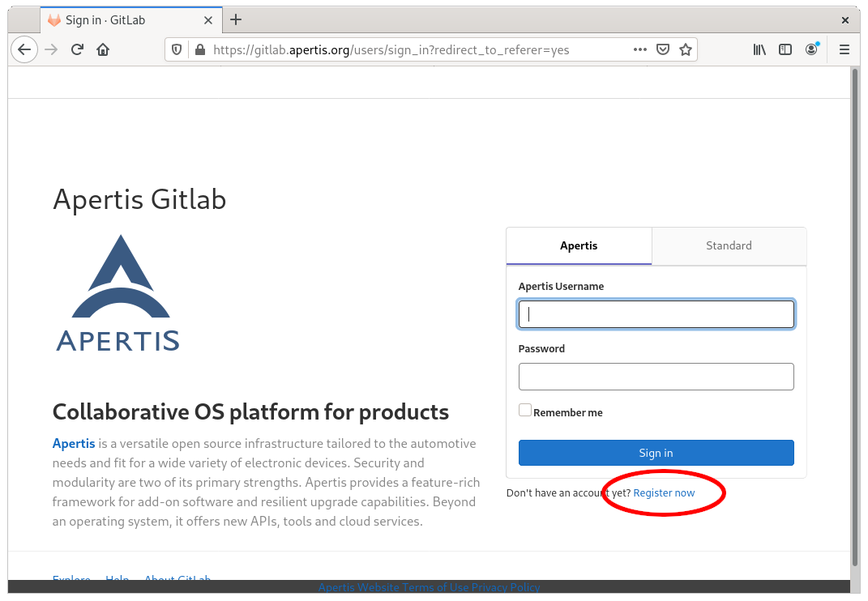Reload the current page

(x=77, y=49)
